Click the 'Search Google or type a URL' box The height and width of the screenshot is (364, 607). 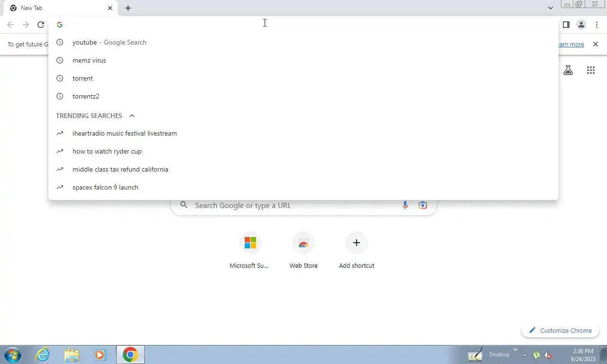[x=303, y=205]
